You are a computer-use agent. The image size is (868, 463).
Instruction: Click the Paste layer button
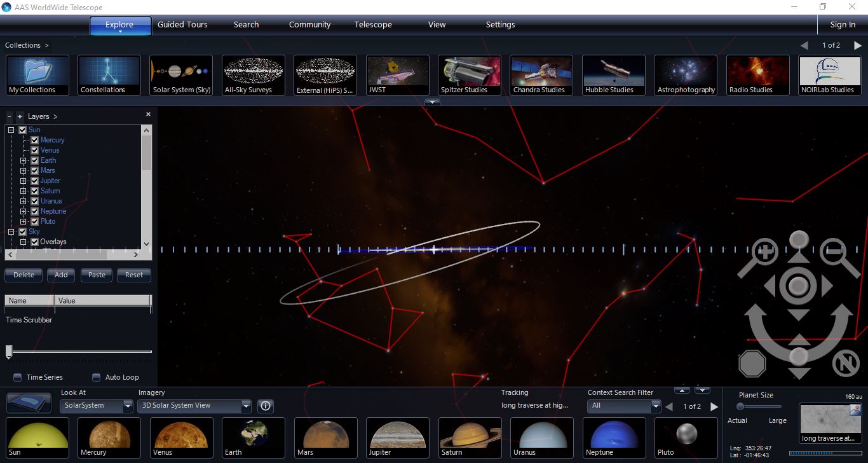[97, 275]
